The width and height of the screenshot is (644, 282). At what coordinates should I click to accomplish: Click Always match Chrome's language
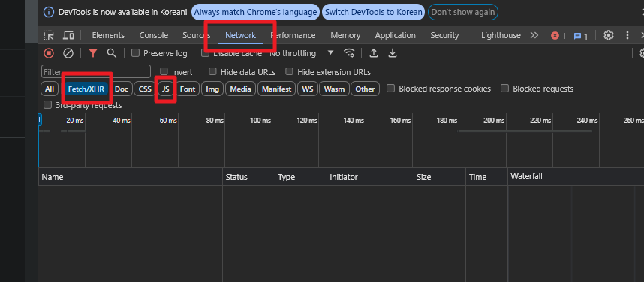[x=255, y=12]
